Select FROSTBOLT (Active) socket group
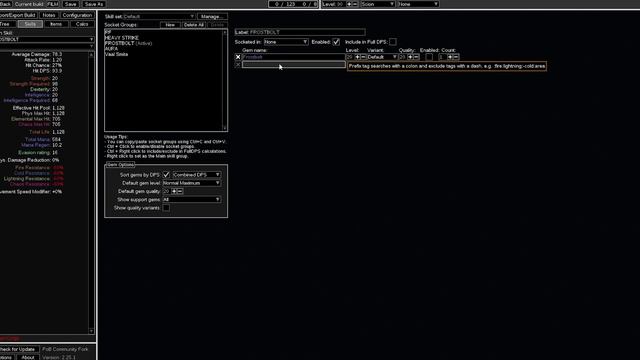Screen dimensions: 640x360 click(128, 43)
